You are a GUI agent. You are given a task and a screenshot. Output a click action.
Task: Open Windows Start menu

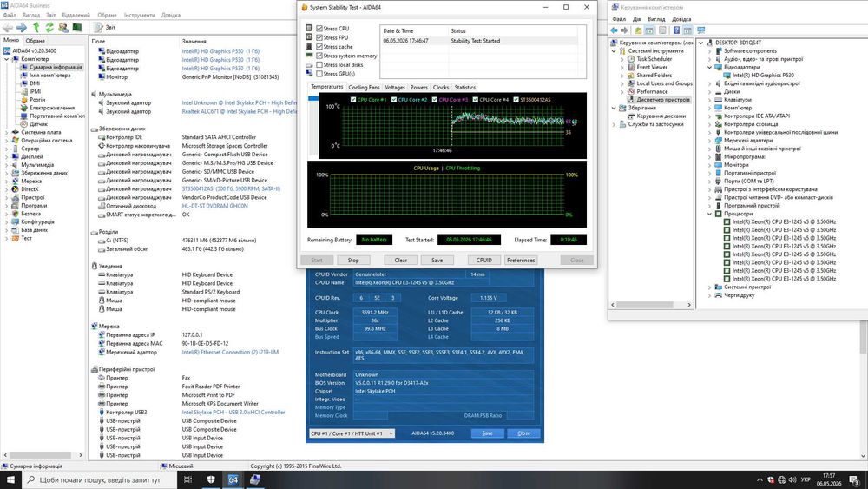10,479
